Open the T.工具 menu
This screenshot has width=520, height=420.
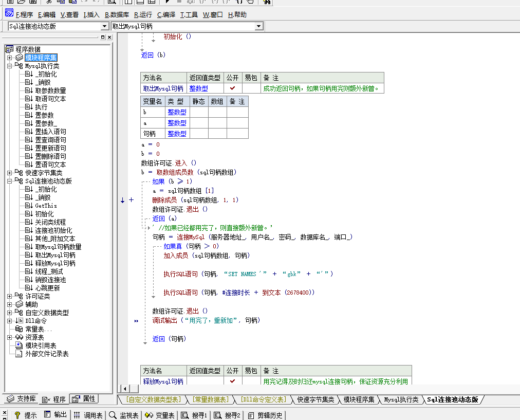189,14
